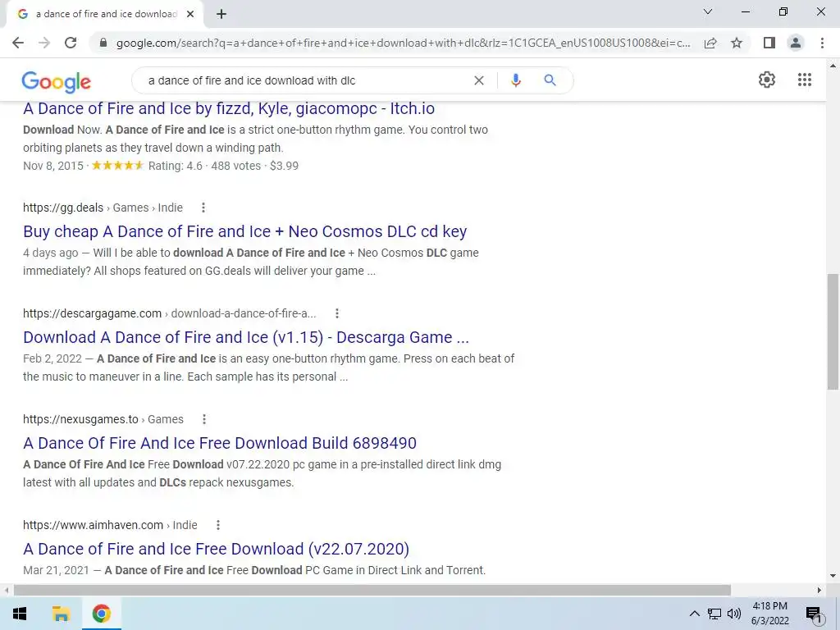Go forward using the browser arrow

tap(44, 43)
